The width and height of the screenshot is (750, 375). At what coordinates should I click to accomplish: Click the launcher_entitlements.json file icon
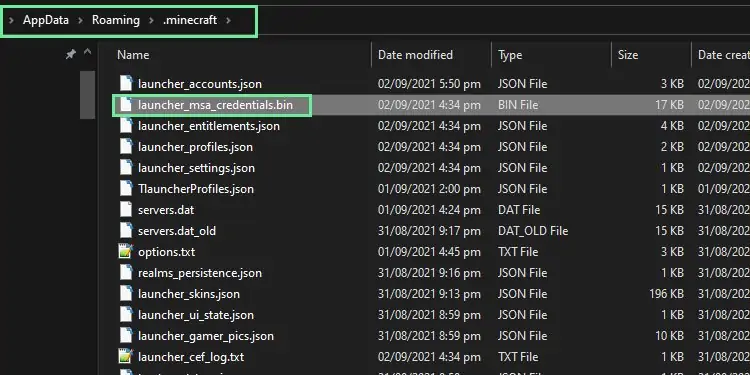(126, 126)
